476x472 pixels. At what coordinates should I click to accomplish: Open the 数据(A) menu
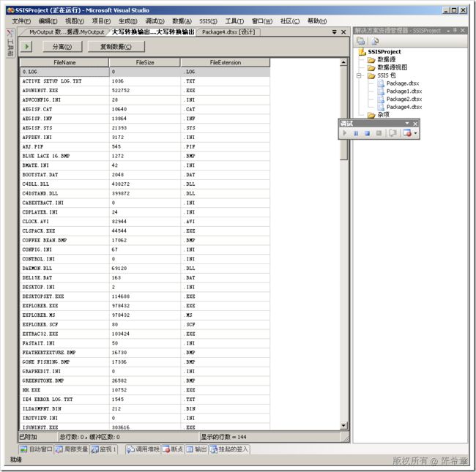pyautogui.click(x=182, y=21)
